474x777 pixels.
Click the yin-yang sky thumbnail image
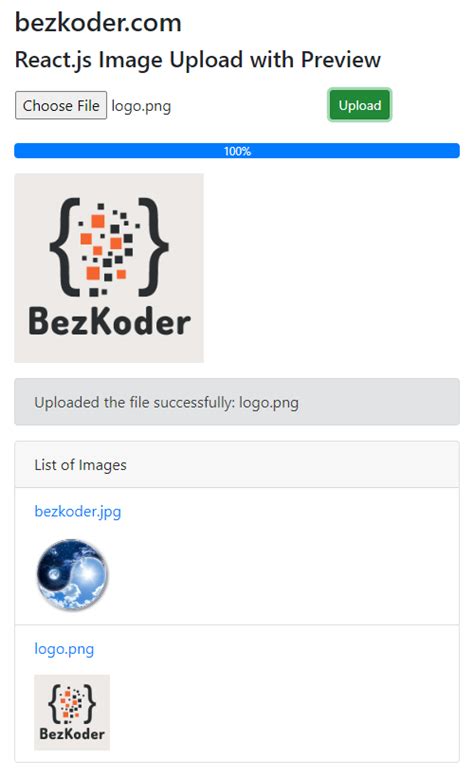72,575
